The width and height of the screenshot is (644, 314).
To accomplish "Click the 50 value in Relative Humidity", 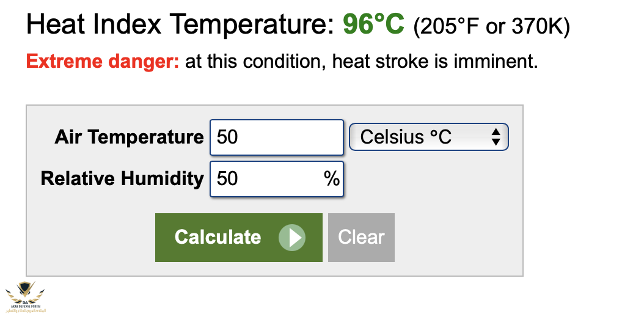I will [x=227, y=178].
